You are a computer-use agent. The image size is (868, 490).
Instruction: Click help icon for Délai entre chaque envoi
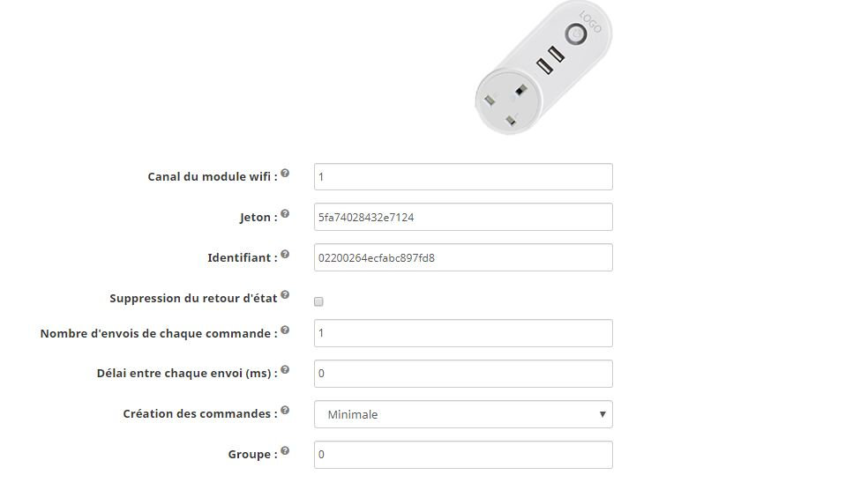tap(285, 370)
